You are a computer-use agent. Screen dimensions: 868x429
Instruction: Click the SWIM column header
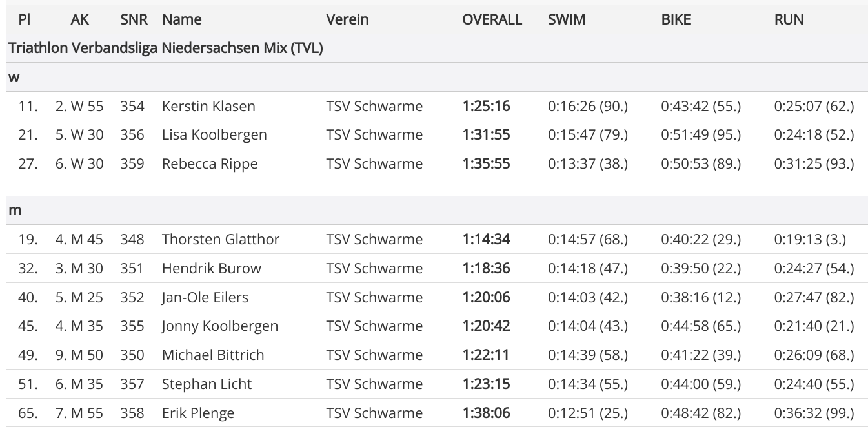(567, 19)
